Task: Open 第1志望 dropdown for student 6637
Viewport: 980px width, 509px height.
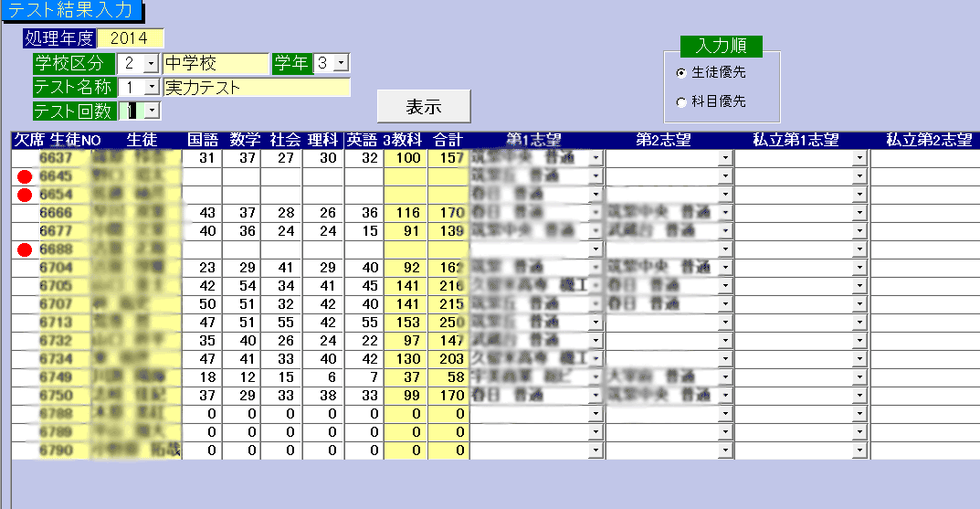Action: [595, 158]
